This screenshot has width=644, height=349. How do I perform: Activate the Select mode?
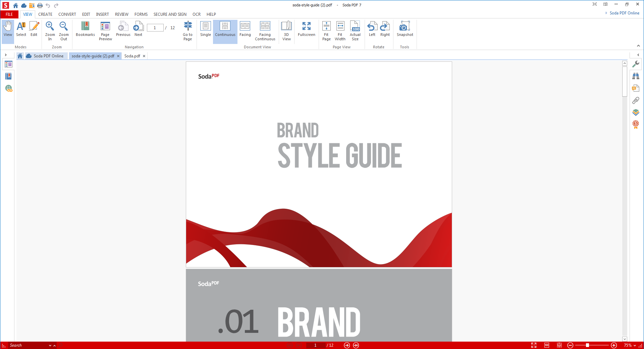[x=21, y=30]
